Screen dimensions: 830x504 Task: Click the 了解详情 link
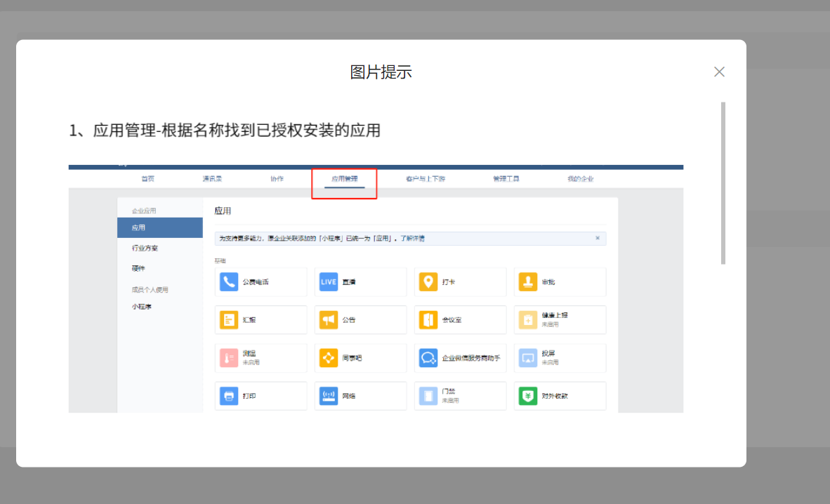412,239
